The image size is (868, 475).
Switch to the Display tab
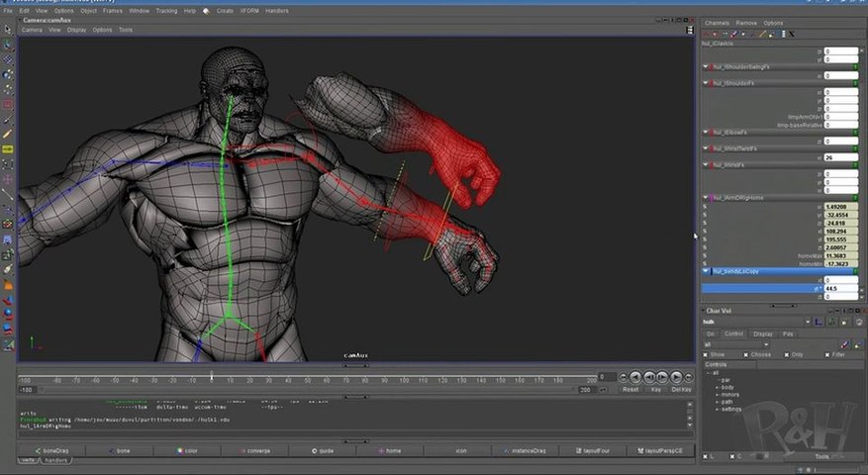pyautogui.click(x=761, y=334)
